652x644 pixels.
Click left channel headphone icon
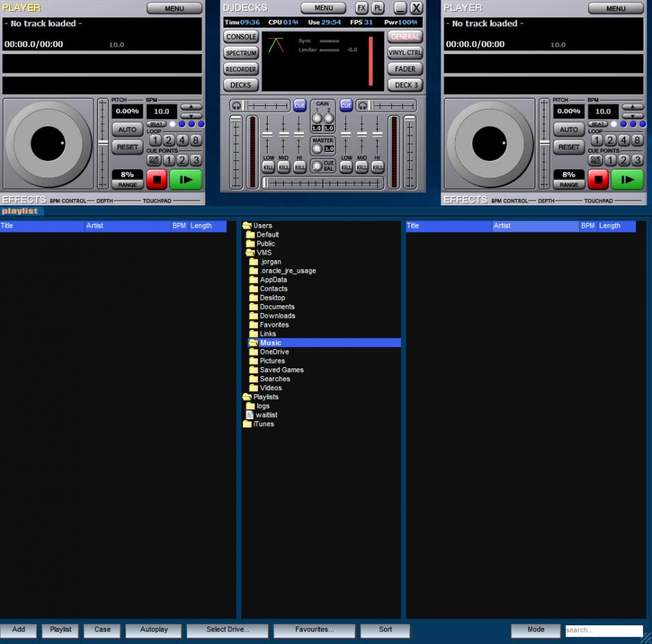(x=237, y=105)
